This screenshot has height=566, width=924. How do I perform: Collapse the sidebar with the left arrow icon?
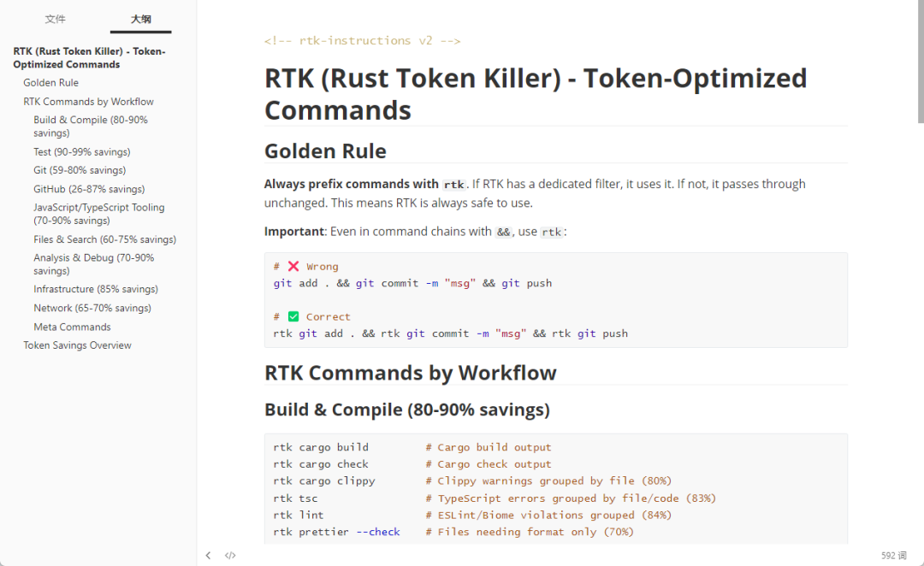(x=208, y=556)
